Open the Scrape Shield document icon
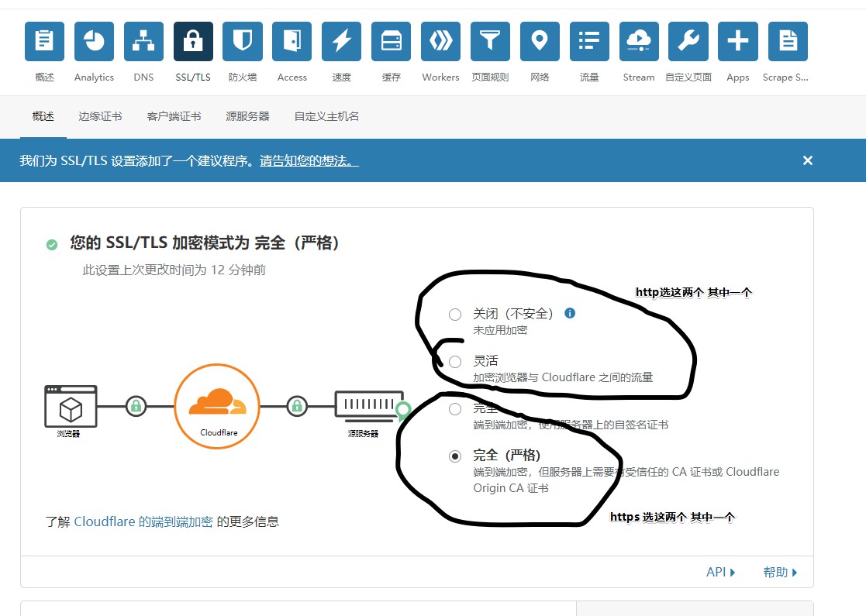 point(788,41)
